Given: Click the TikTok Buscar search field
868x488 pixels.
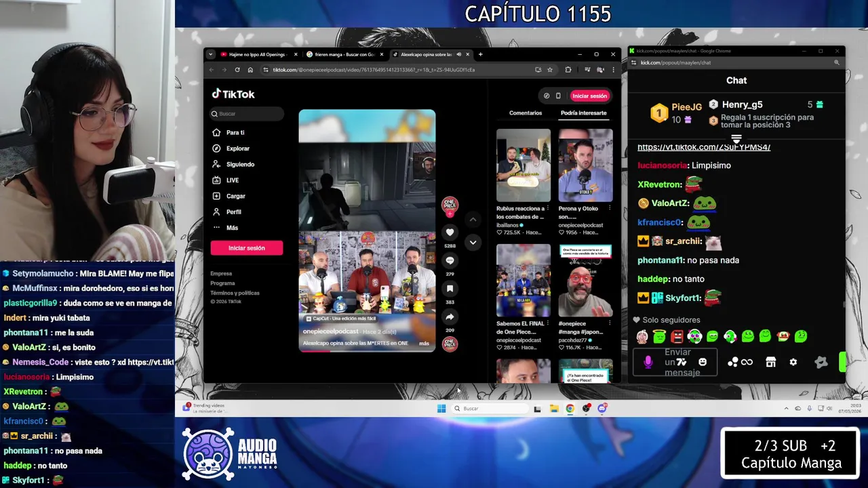Looking at the screenshot, I should tap(247, 114).
